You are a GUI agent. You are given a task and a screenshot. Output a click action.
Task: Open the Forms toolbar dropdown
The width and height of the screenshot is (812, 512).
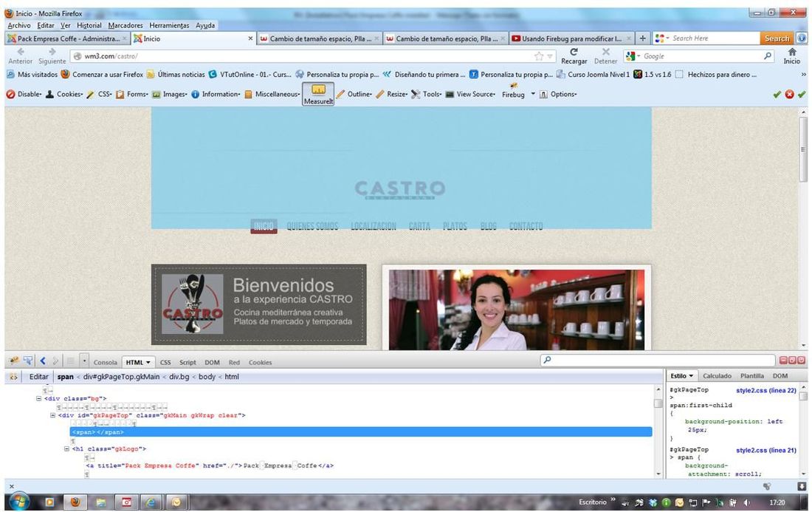pyautogui.click(x=131, y=95)
